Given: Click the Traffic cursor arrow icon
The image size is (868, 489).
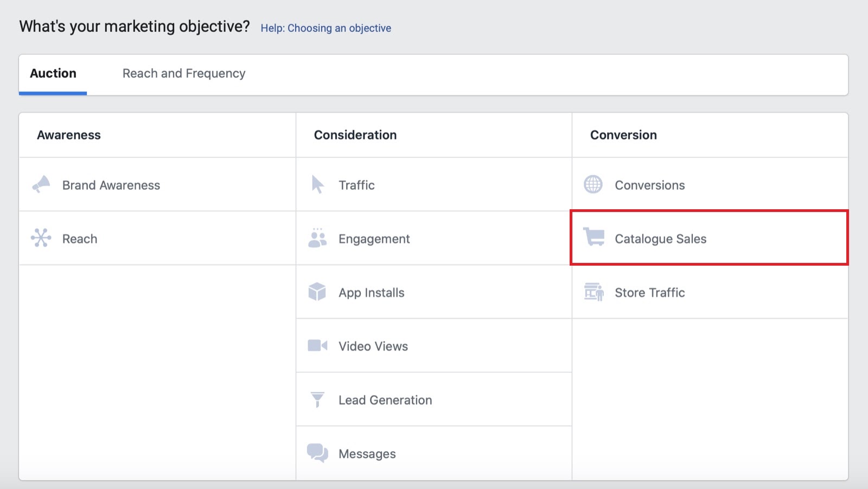Looking at the screenshot, I should click(317, 184).
